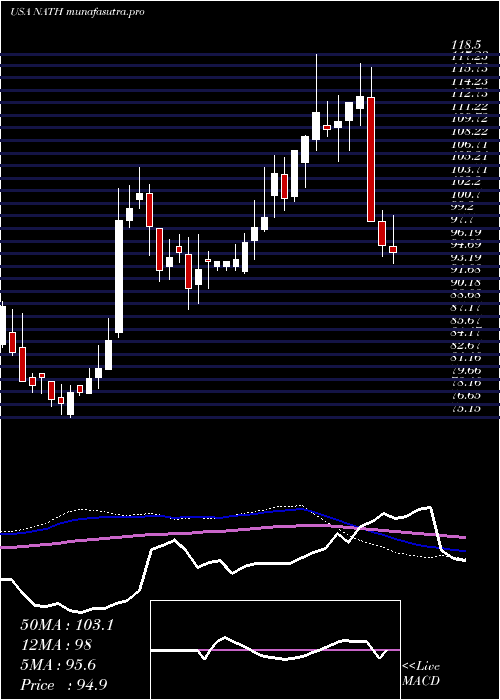The image size is (500, 700).
Task: Select the 5MA : 95.6 readout
Action: click(x=58, y=664)
